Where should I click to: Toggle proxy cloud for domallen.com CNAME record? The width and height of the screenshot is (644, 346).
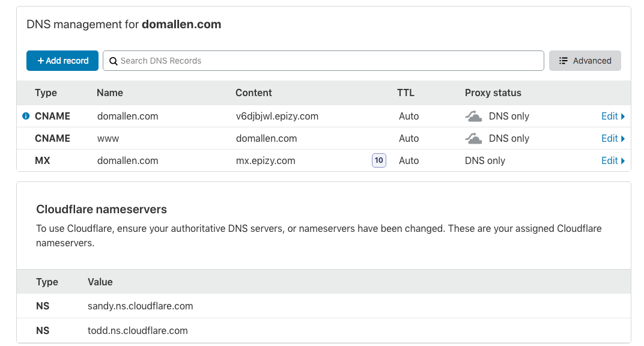474,117
